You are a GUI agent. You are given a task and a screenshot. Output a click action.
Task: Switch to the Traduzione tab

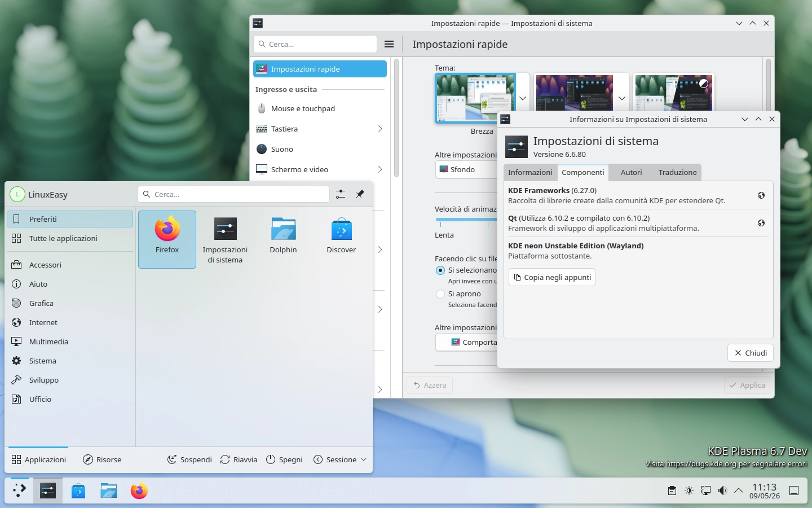click(x=677, y=172)
